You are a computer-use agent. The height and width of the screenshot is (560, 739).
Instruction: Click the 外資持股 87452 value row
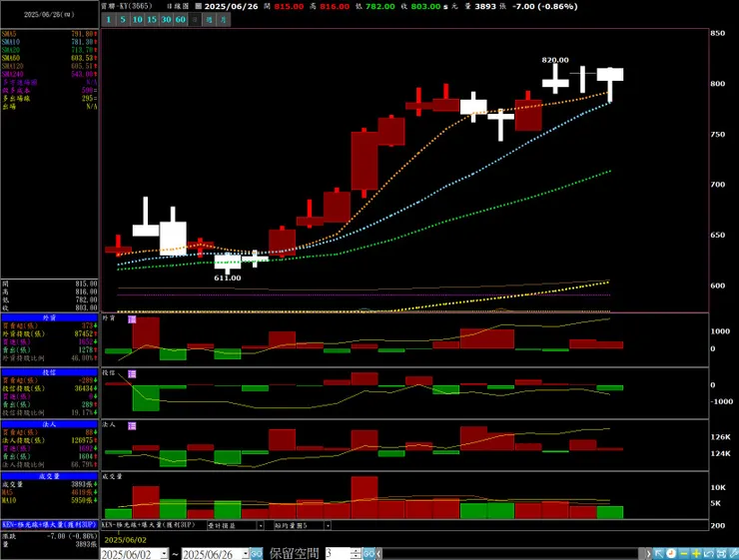pyautogui.click(x=50, y=334)
